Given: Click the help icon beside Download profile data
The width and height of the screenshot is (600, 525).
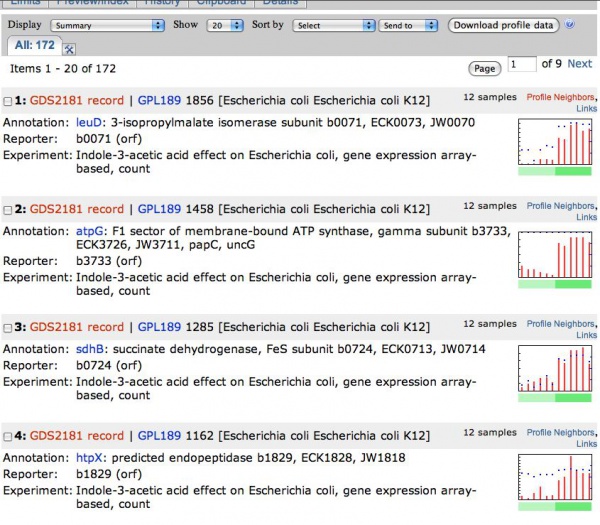Looking at the screenshot, I should pyautogui.click(x=570, y=24).
